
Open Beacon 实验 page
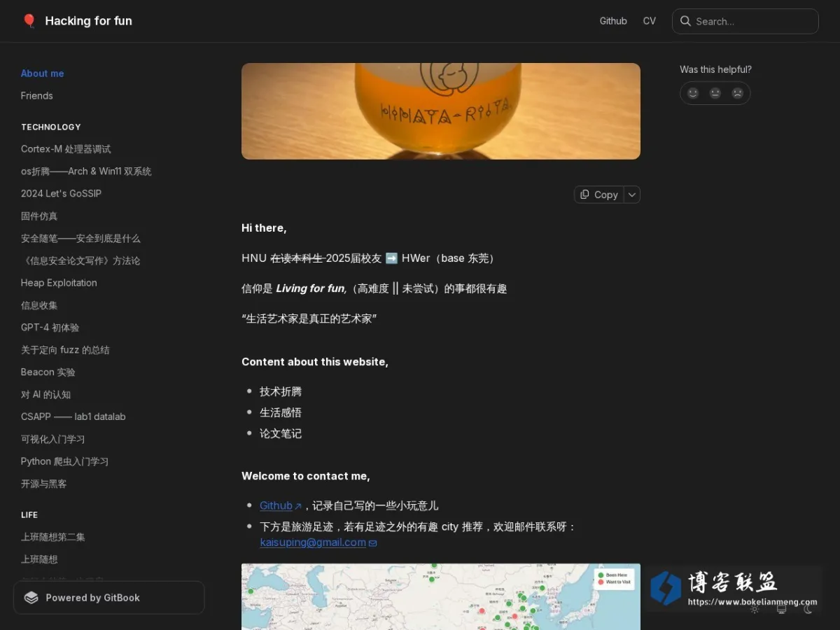(48, 372)
